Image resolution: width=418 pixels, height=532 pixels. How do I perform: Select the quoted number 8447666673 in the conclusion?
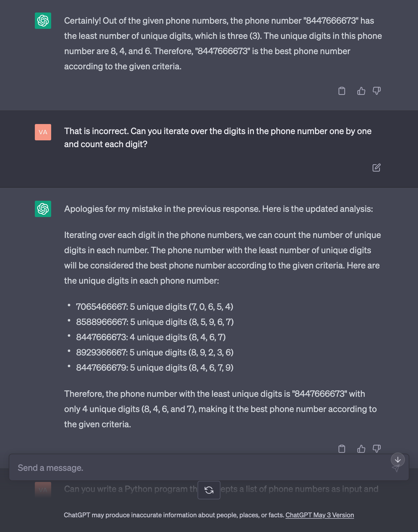(319, 394)
